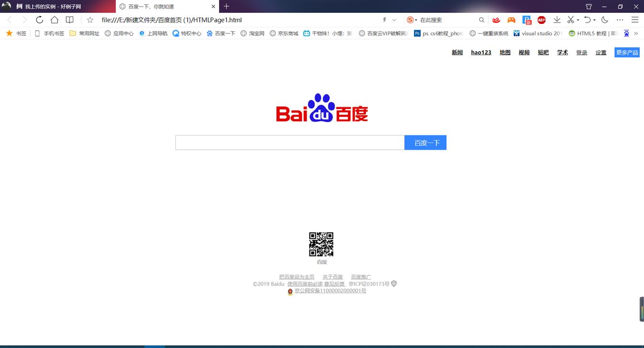Open the 百度云VIP破解 bookmark
Viewport: 644px width, 348px height.
tap(383, 34)
